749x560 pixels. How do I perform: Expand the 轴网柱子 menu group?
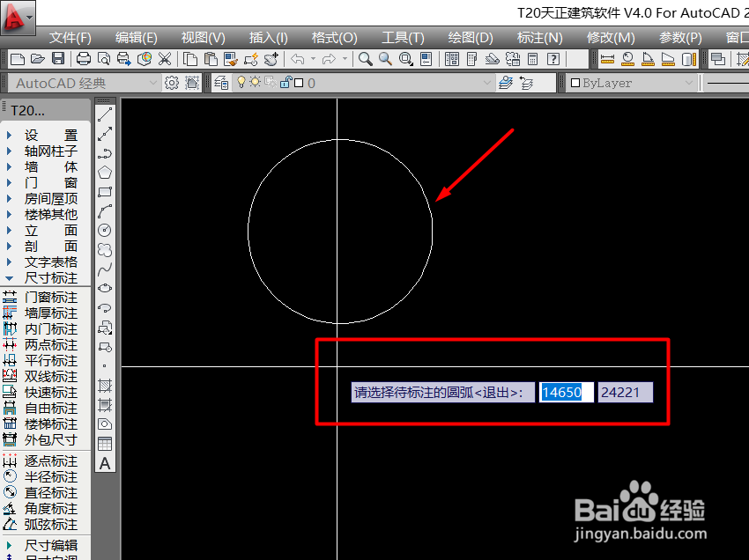pos(9,151)
